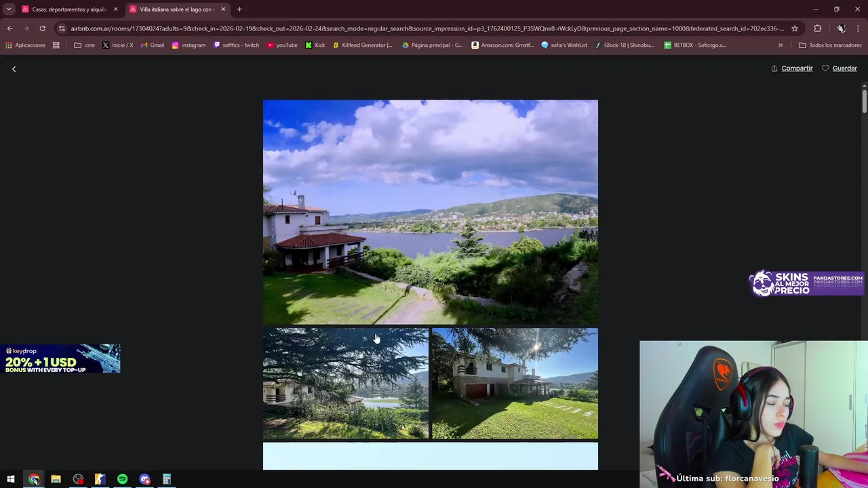The width and height of the screenshot is (868, 488).
Task: Open the house with lawn photo
Action: 515,384
